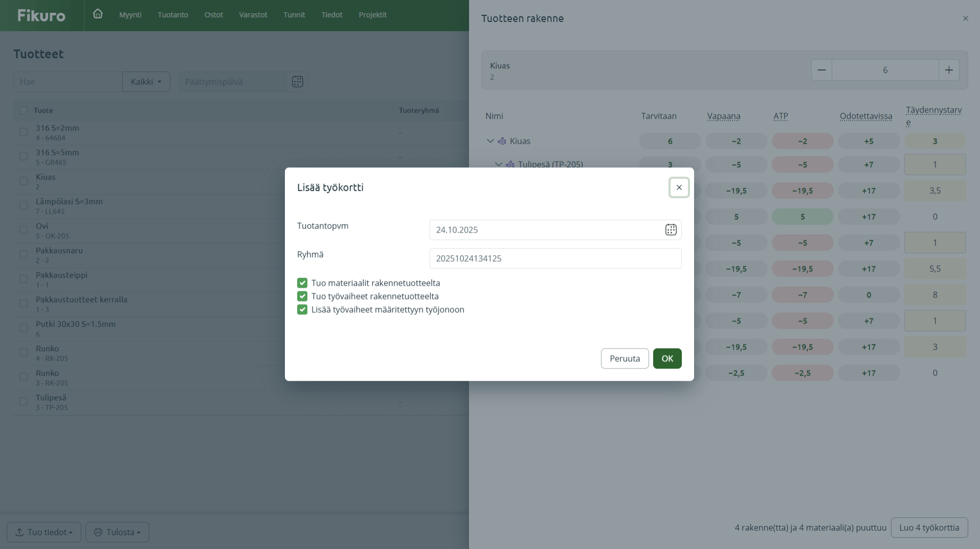Open the Tuotanto menu
The width and height of the screenshot is (980, 549).
(x=173, y=15)
